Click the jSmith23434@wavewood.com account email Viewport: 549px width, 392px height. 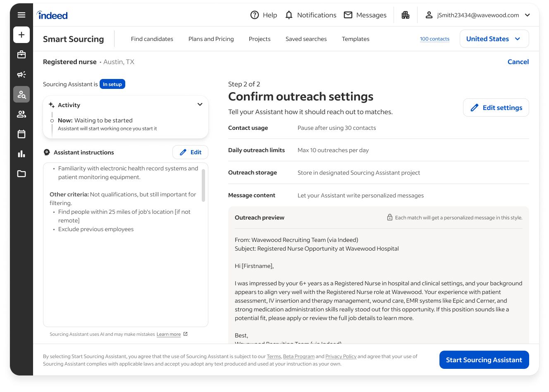pyautogui.click(x=478, y=15)
